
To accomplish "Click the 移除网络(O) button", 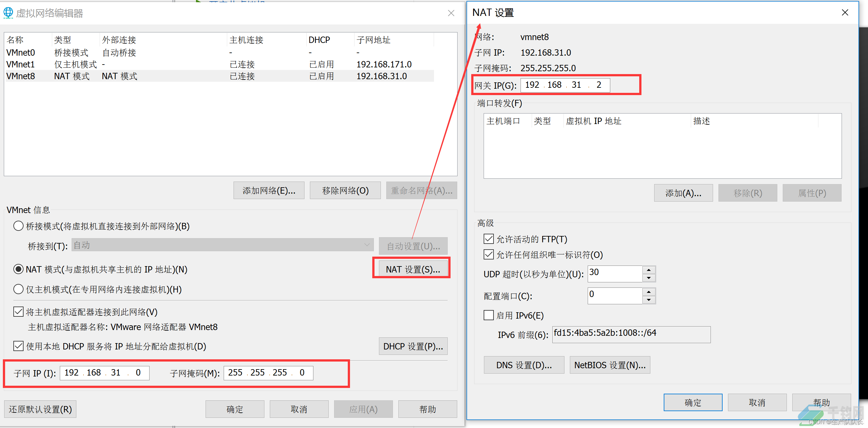I will pyautogui.click(x=345, y=190).
